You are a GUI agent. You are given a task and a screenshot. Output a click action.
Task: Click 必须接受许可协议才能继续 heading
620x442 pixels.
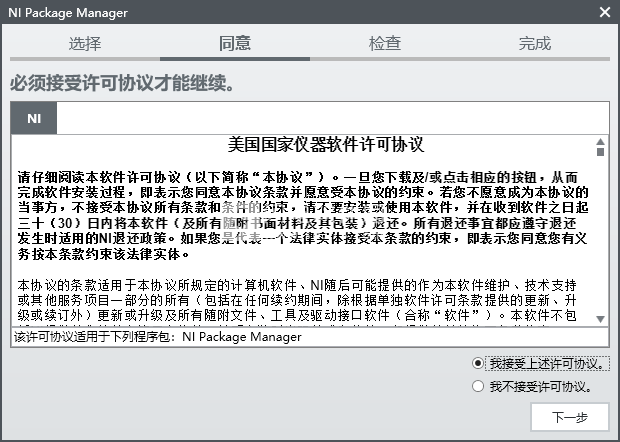tap(122, 83)
